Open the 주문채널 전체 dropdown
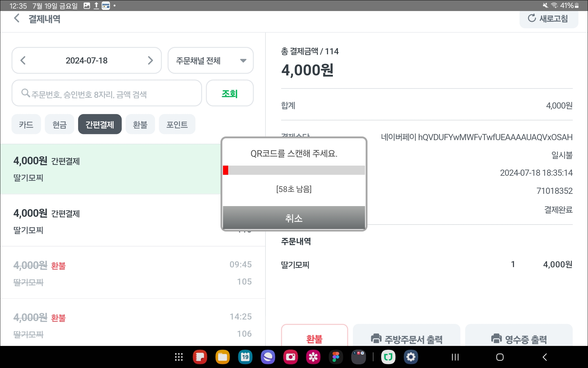Screen dimensions: 588x368 click(x=211, y=60)
